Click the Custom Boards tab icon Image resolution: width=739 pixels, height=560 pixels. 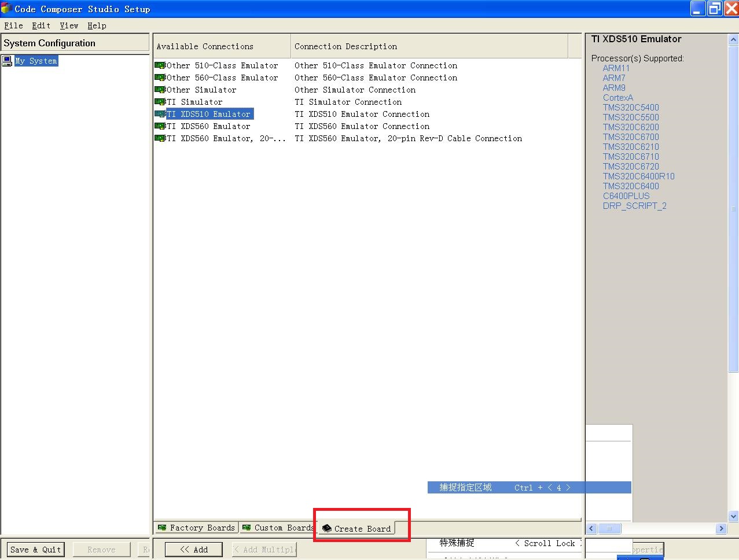point(247,528)
